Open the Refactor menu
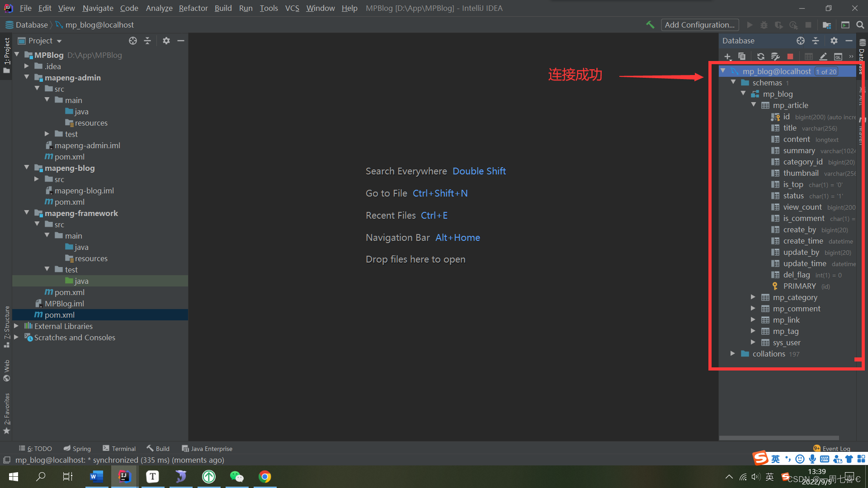The width and height of the screenshot is (868, 488). [x=193, y=8]
